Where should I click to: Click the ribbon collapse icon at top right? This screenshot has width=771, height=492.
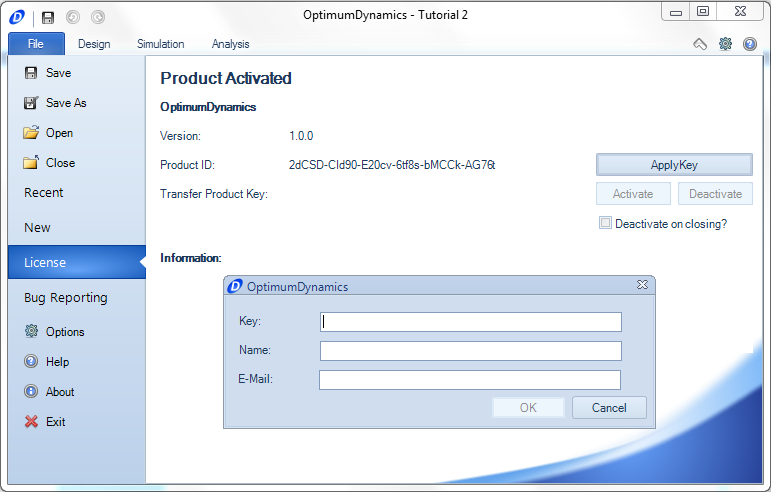[x=700, y=44]
